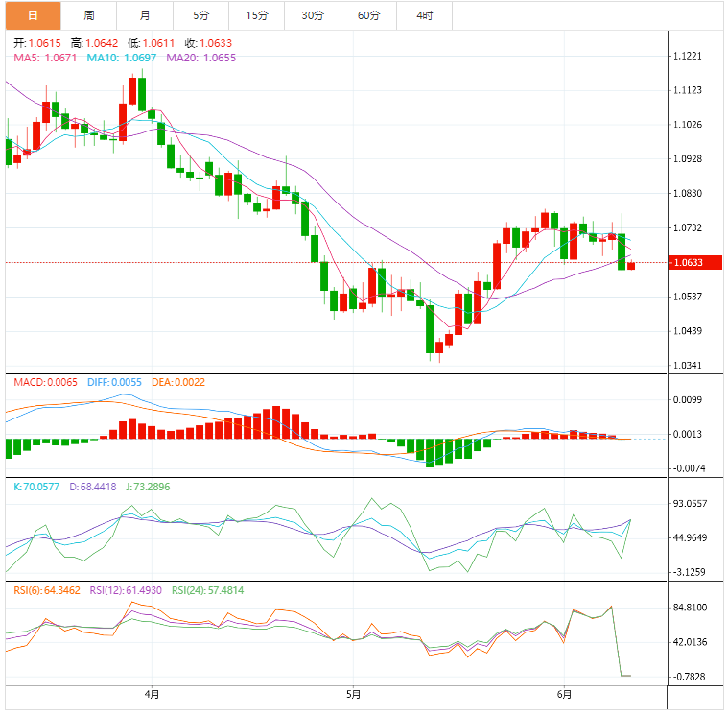This screenshot has height=716, width=728.
Task: Click the RSI(6):64.3462 label
Action: (x=47, y=590)
